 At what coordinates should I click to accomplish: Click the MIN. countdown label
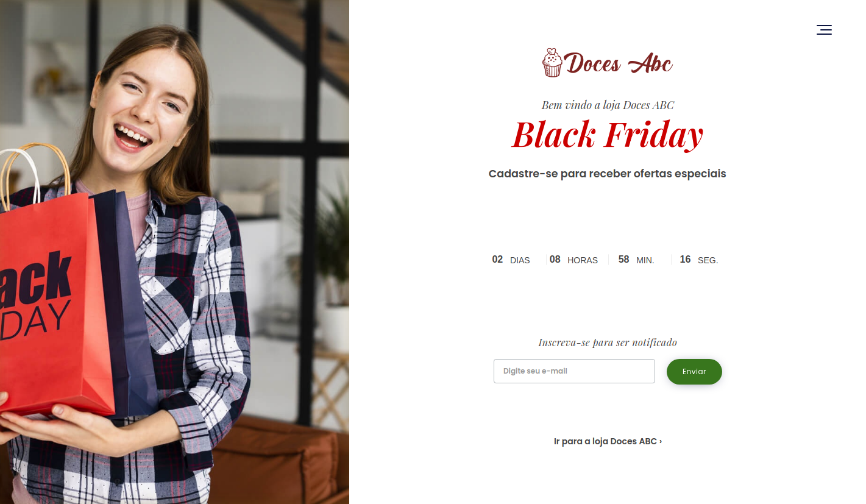tap(645, 260)
